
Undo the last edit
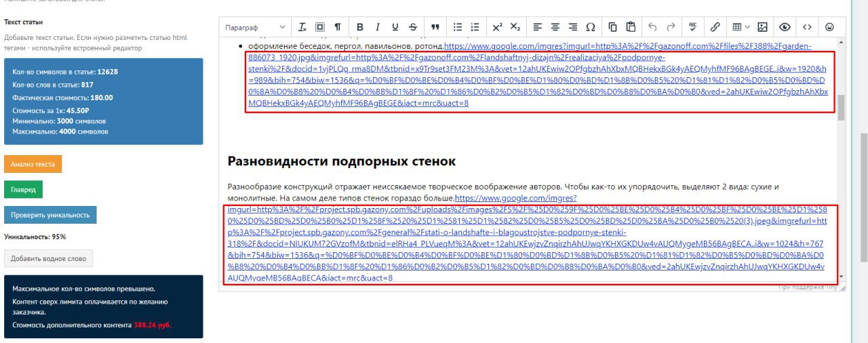653,27
